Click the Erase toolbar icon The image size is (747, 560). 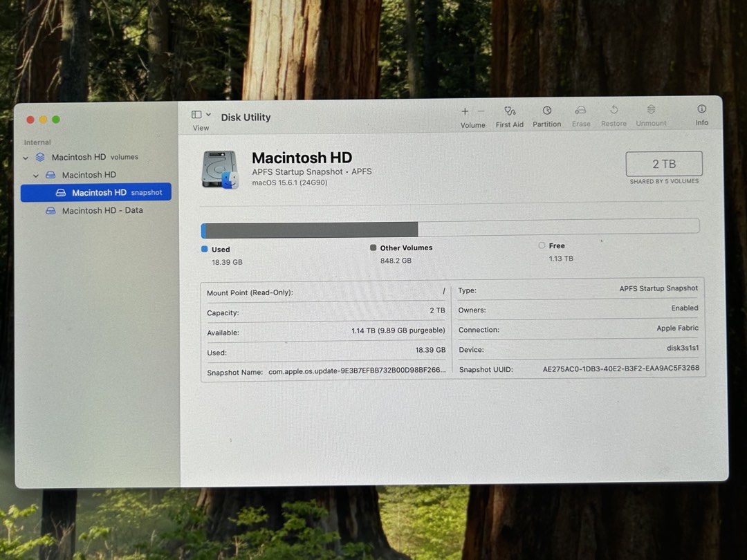[580, 111]
